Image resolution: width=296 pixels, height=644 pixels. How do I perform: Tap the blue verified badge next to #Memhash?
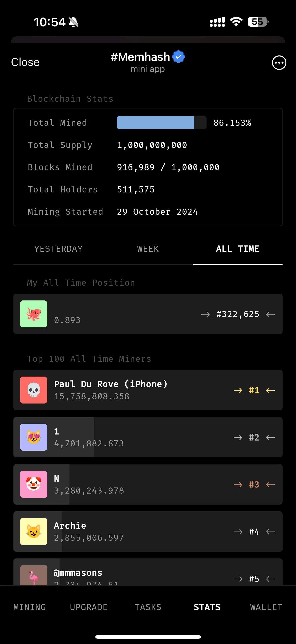click(178, 57)
